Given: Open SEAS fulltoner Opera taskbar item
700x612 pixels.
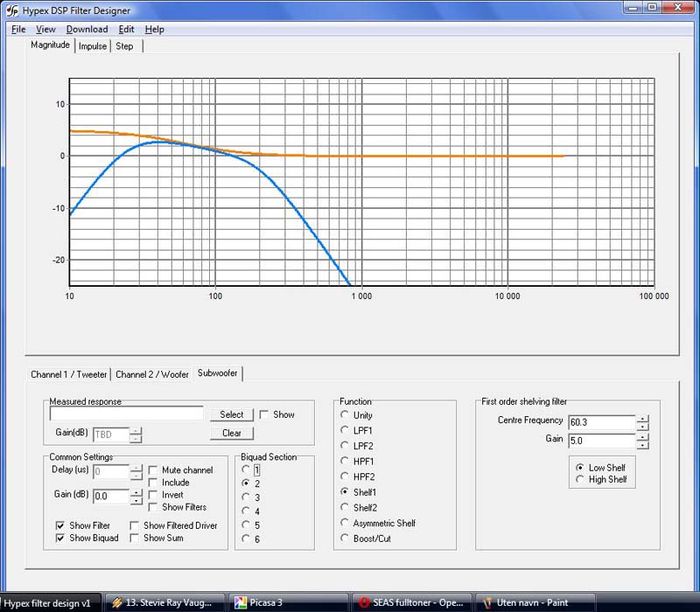Looking at the screenshot, I should coord(411,602).
